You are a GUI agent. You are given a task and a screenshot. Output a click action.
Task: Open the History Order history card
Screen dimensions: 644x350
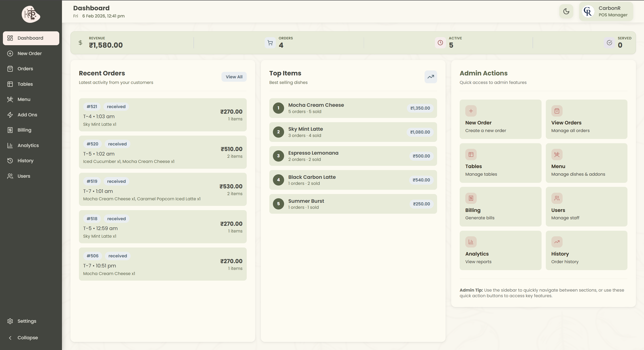point(586,250)
